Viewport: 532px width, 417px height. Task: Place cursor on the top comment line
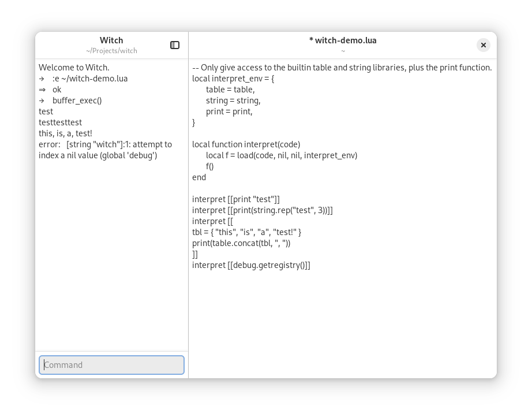(x=342, y=68)
